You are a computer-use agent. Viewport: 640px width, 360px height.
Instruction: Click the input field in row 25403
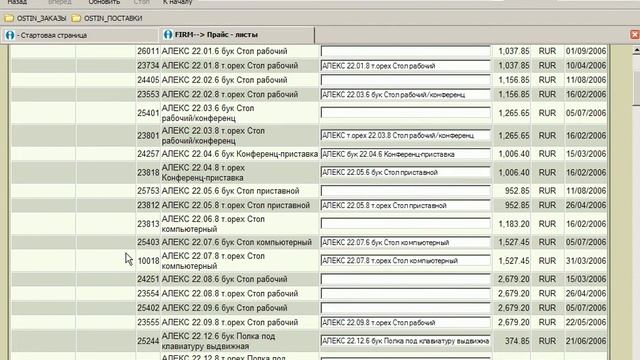point(405,242)
